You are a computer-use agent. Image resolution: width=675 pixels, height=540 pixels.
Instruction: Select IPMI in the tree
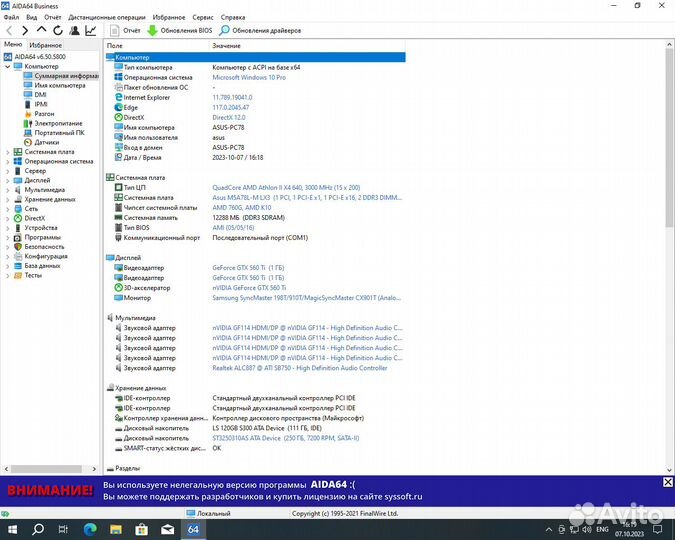[x=36, y=104]
